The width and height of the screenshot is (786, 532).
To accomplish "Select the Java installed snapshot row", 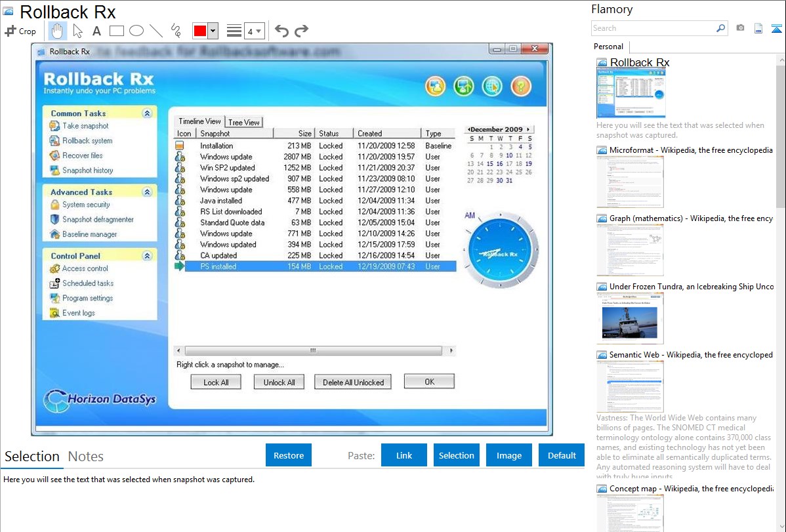I will (x=315, y=201).
